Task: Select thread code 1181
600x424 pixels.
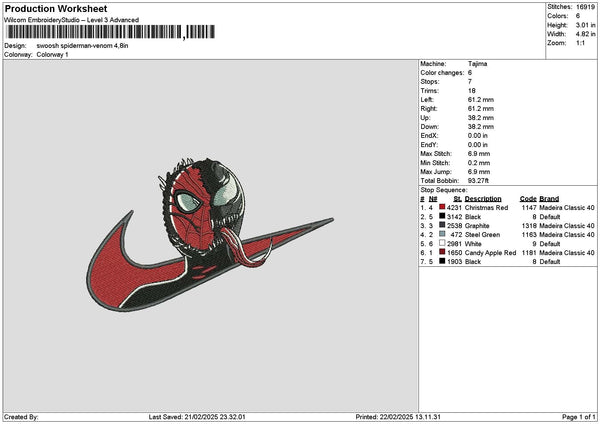Action: (x=529, y=253)
